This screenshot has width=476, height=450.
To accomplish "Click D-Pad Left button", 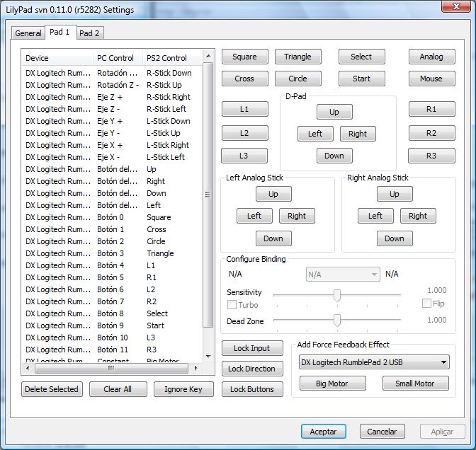I will (x=315, y=134).
